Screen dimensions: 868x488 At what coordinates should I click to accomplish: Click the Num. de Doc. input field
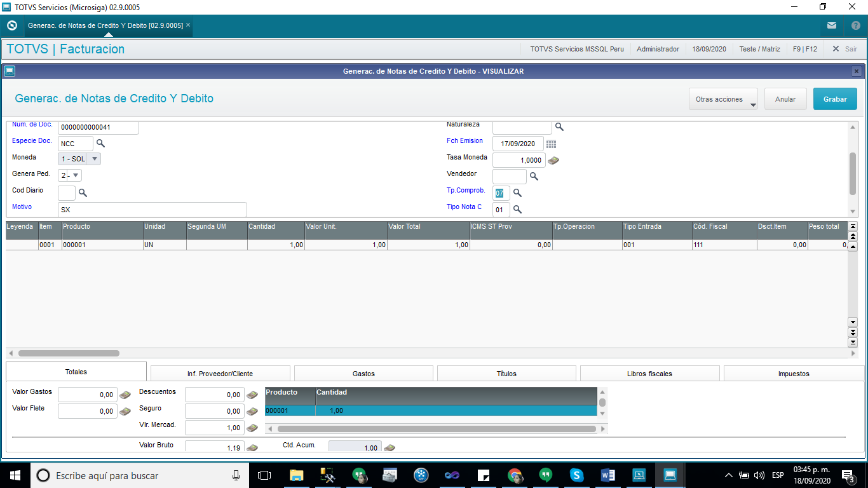point(98,127)
